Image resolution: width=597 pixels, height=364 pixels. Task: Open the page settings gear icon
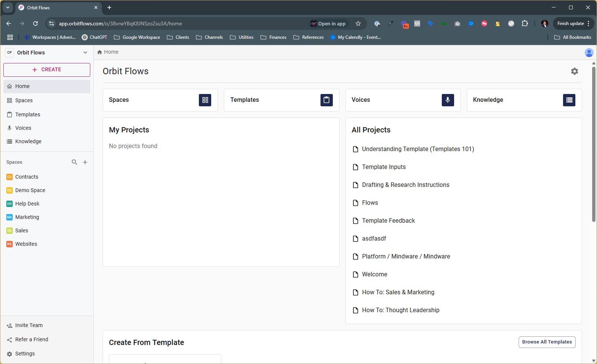(x=574, y=71)
